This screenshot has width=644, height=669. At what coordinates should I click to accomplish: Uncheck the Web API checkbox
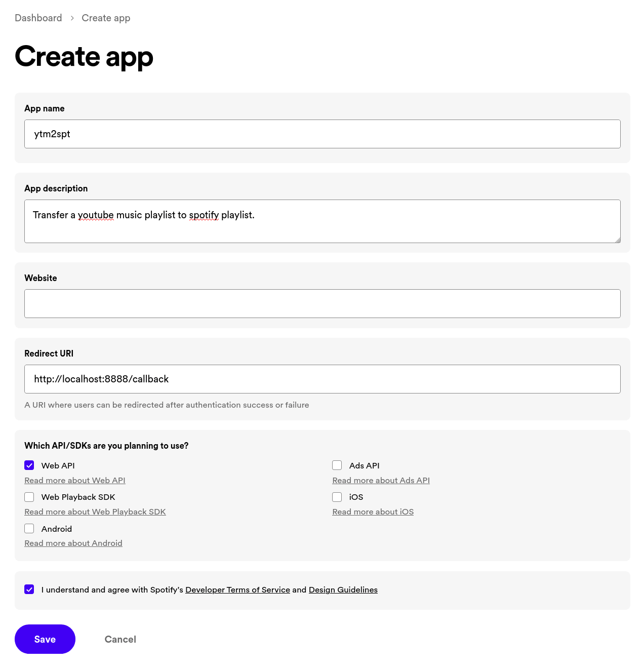pyautogui.click(x=29, y=465)
